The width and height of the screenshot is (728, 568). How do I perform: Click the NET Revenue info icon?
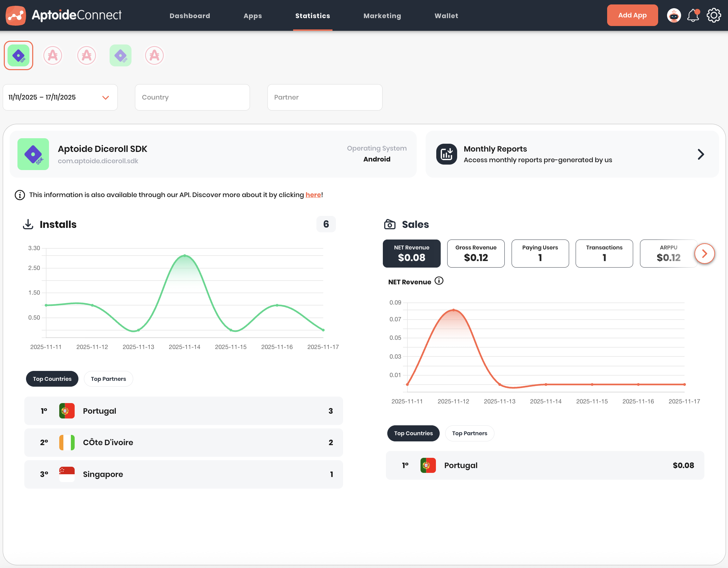pos(439,281)
